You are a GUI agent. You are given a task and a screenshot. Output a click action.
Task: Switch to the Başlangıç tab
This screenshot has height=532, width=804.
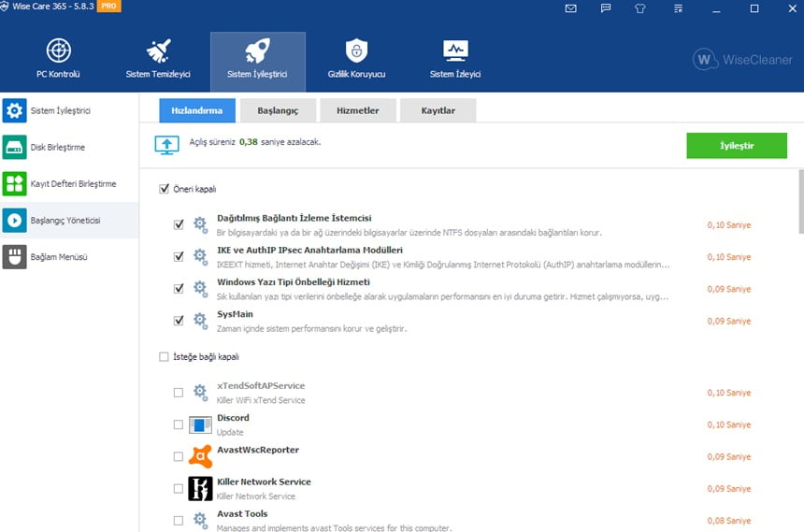tap(278, 110)
